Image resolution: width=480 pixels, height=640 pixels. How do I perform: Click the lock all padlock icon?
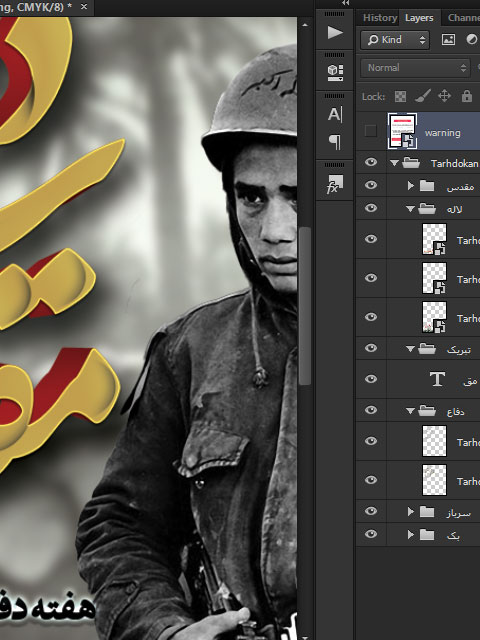pyautogui.click(x=467, y=96)
